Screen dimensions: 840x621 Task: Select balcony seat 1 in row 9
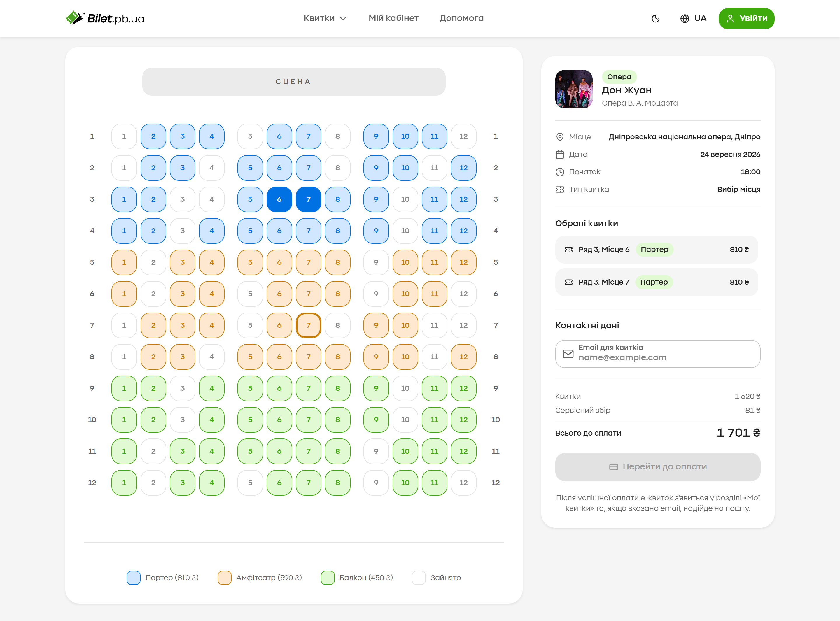tap(124, 388)
